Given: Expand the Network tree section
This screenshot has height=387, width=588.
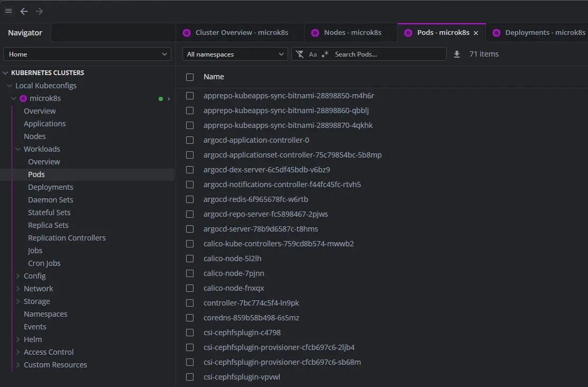Looking at the screenshot, I should click(x=38, y=289).
